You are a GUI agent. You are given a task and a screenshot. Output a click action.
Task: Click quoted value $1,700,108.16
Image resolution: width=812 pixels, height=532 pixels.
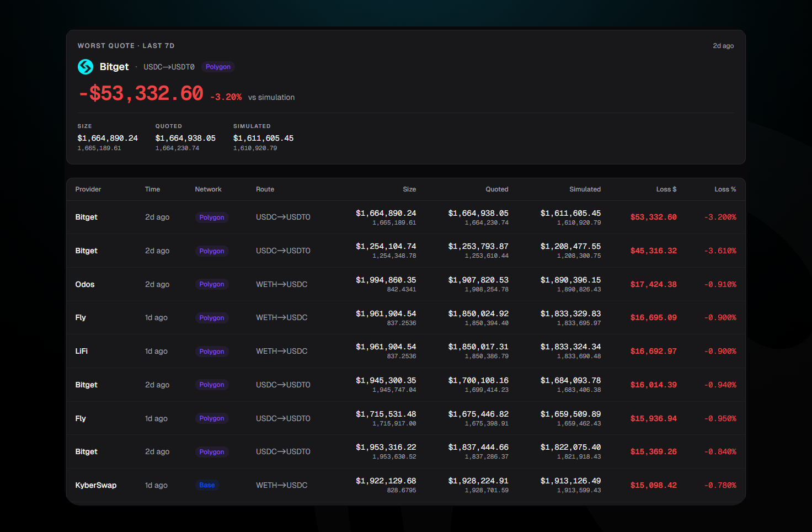pos(478,380)
